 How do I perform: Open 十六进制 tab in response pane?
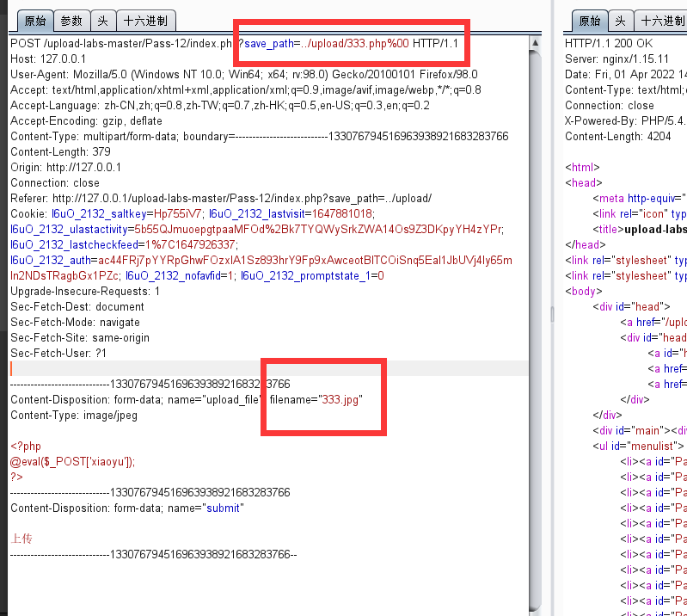coord(661,21)
